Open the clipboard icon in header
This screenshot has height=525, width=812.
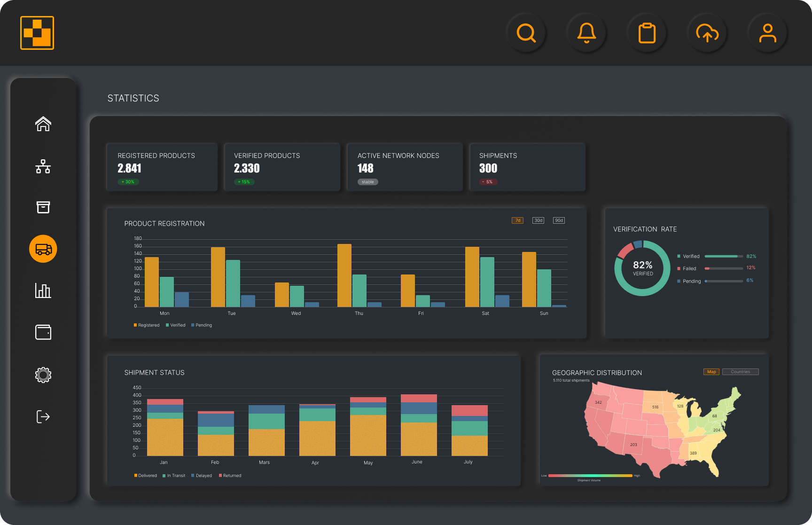point(647,33)
